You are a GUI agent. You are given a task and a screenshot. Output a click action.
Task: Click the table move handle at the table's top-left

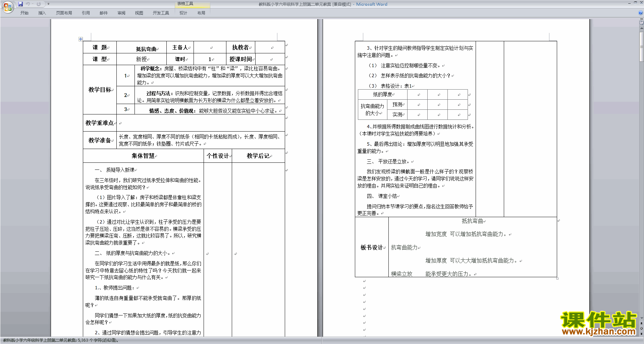click(x=80, y=39)
